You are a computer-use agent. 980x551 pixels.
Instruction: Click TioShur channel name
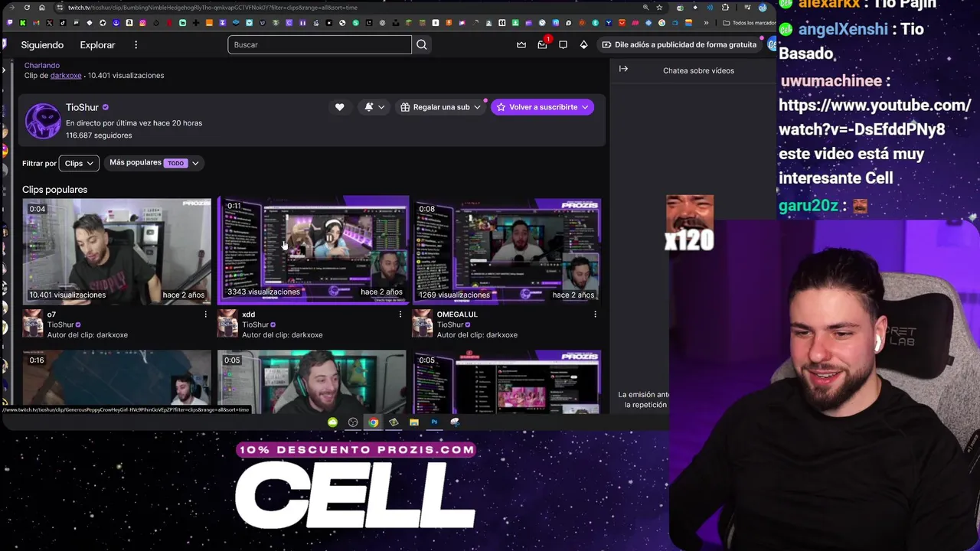82,107
